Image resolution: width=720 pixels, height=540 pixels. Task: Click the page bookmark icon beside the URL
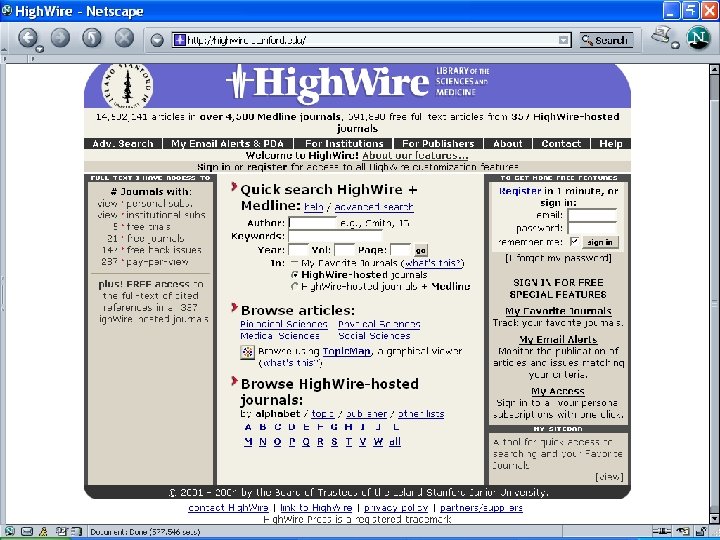[180, 40]
